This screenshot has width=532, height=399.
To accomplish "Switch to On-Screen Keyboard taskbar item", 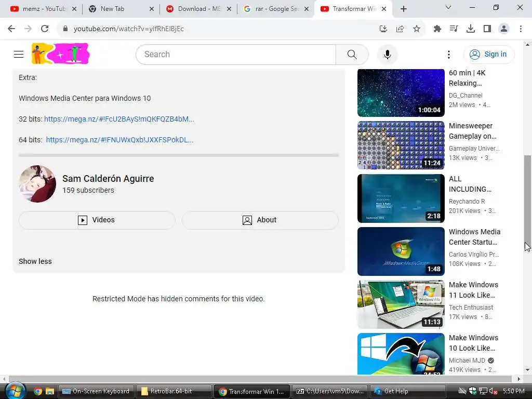I will click(96, 391).
